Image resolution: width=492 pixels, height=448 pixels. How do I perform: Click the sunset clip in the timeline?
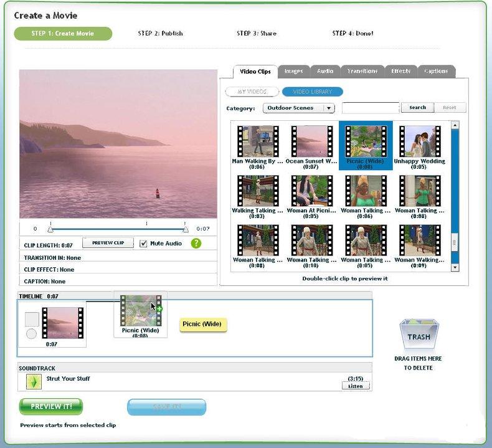[62, 323]
